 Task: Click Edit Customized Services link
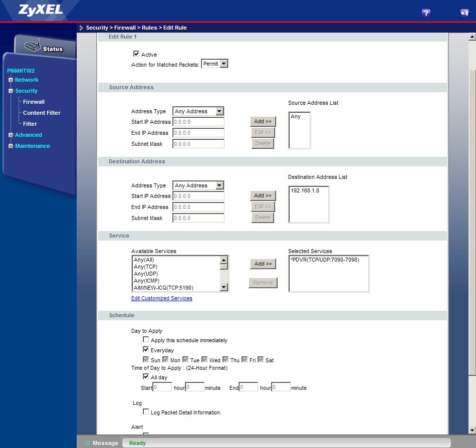coord(161,298)
